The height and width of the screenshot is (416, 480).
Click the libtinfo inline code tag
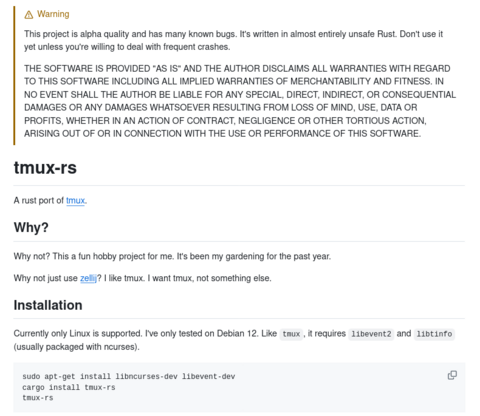434,334
